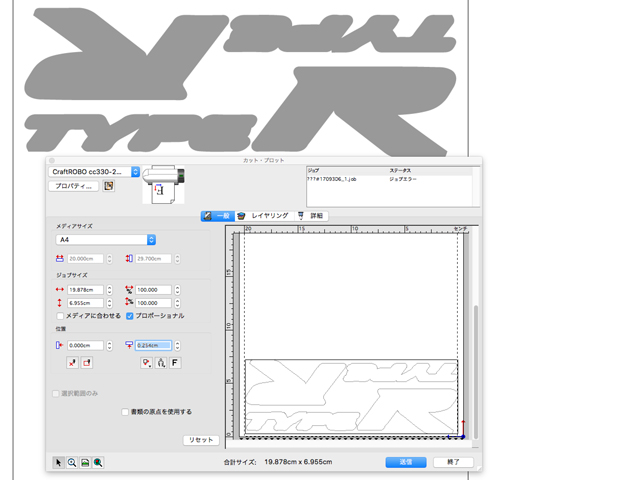Toggle the 選択範囲のみ checkbox
The image size is (640, 480).
pos(56,393)
